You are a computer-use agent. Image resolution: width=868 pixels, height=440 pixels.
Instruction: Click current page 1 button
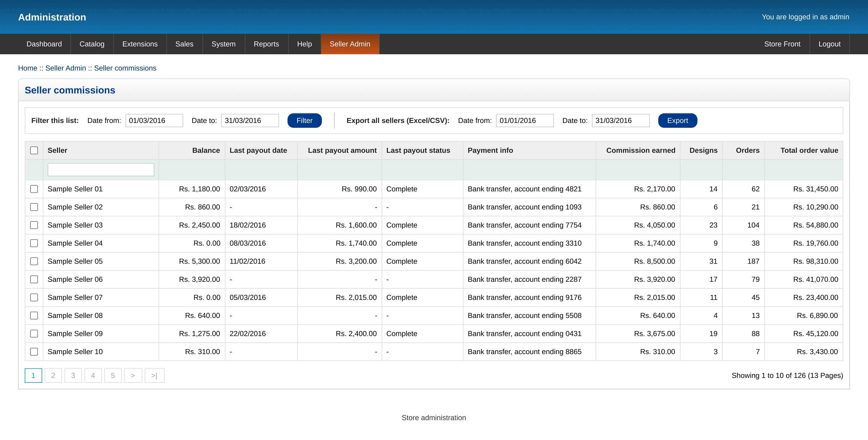pyautogui.click(x=33, y=376)
